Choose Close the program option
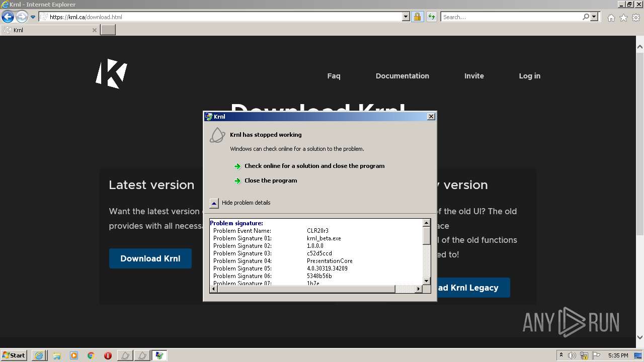This screenshot has width=644, height=362. point(271,180)
